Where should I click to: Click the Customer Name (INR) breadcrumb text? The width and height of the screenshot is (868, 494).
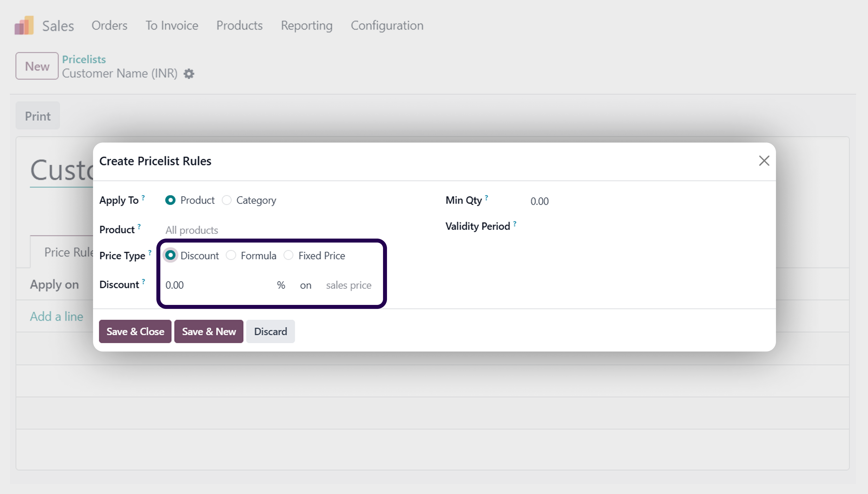120,73
